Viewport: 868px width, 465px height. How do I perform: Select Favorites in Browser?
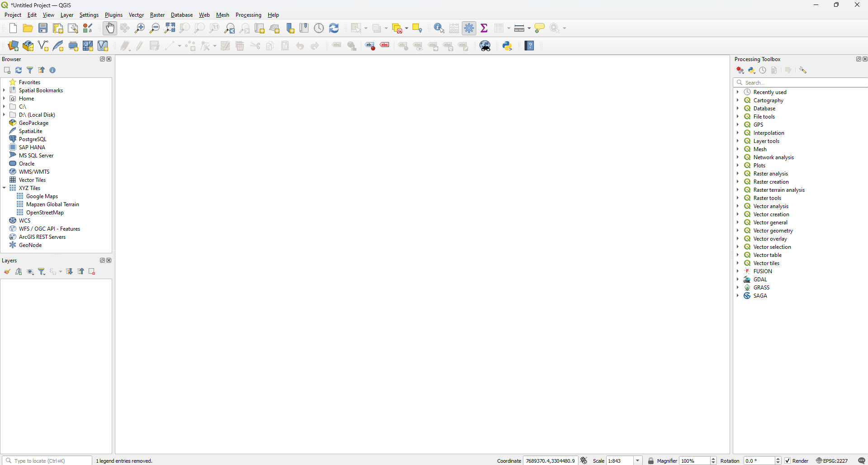pyautogui.click(x=30, y=82)
